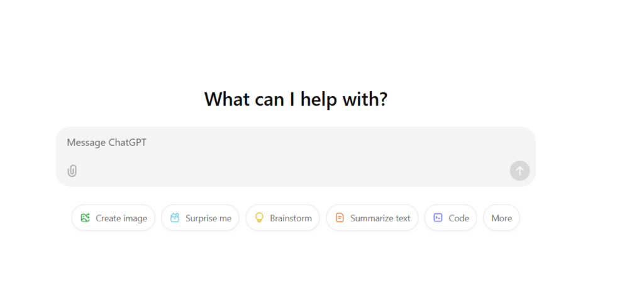Attach a file with the paperclip icon

click(72, 170)
